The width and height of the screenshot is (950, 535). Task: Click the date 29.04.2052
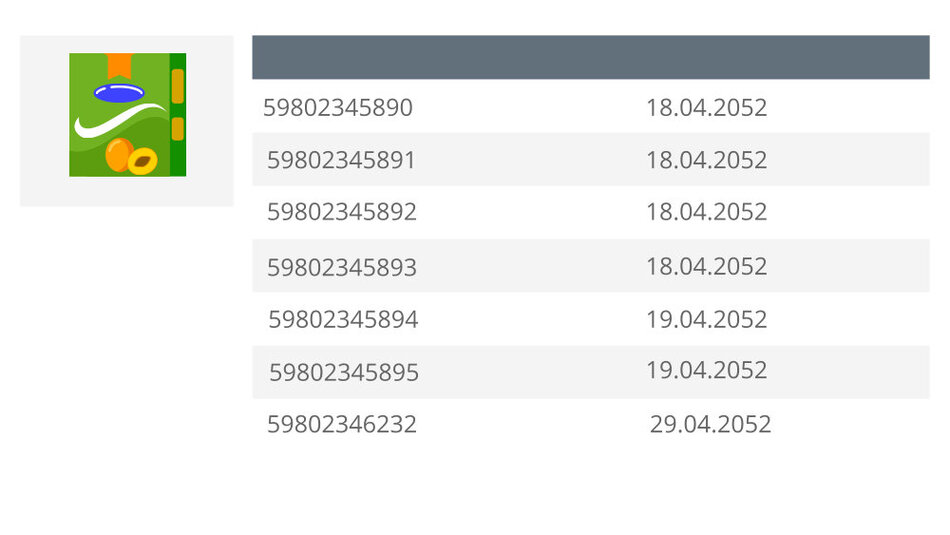point(710,424)
